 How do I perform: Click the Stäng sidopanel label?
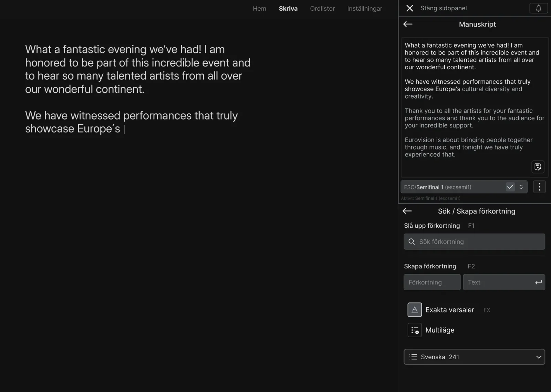pyautogui.click(x=443, y=8)
